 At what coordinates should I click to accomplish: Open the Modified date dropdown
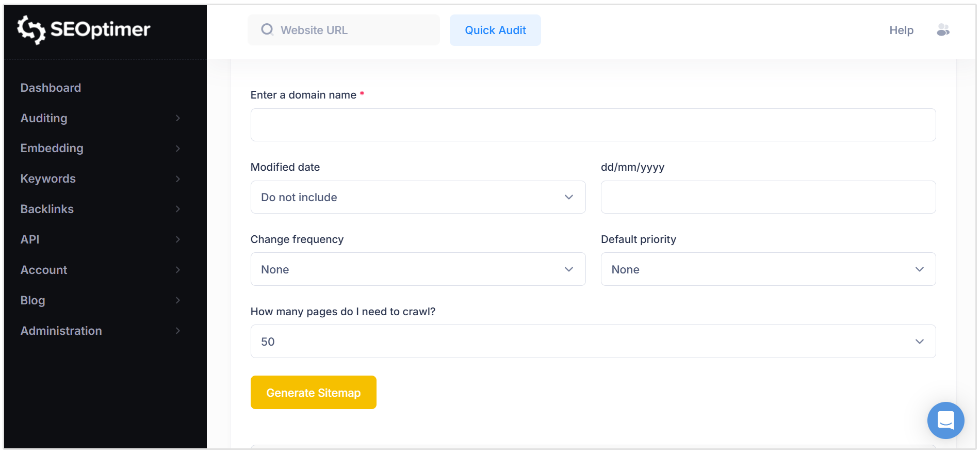tap(418, 197)
